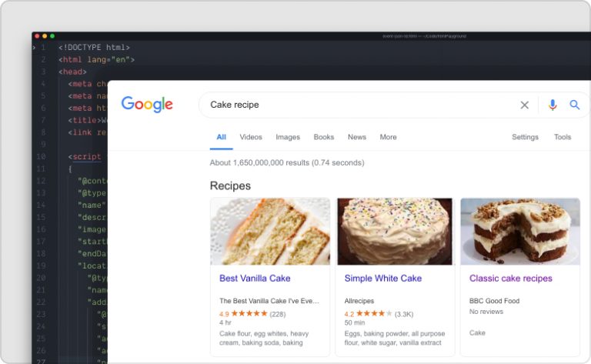591x364 pixels.
Task: Expand the More search options menu
Action: (389, 137)
